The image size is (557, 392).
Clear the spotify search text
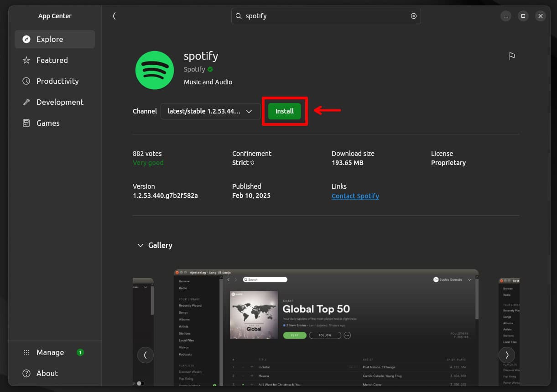[x=413, y=16]
